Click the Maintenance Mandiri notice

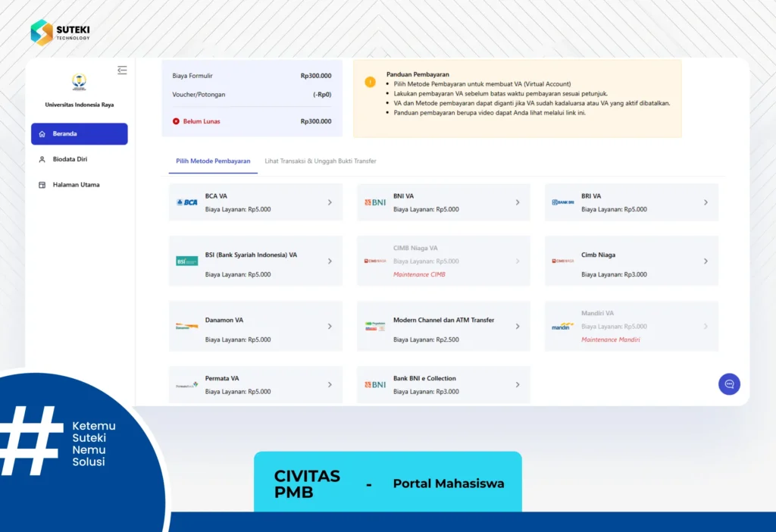[610, 340]
